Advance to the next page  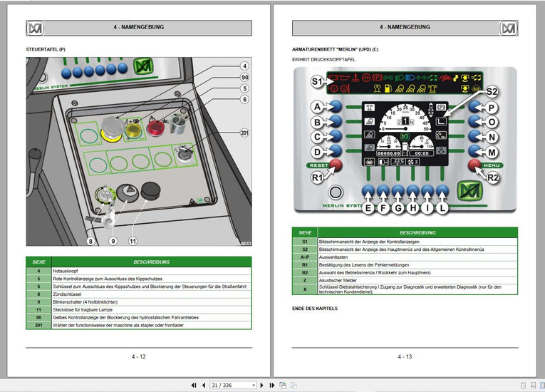[x=261, y=386]
